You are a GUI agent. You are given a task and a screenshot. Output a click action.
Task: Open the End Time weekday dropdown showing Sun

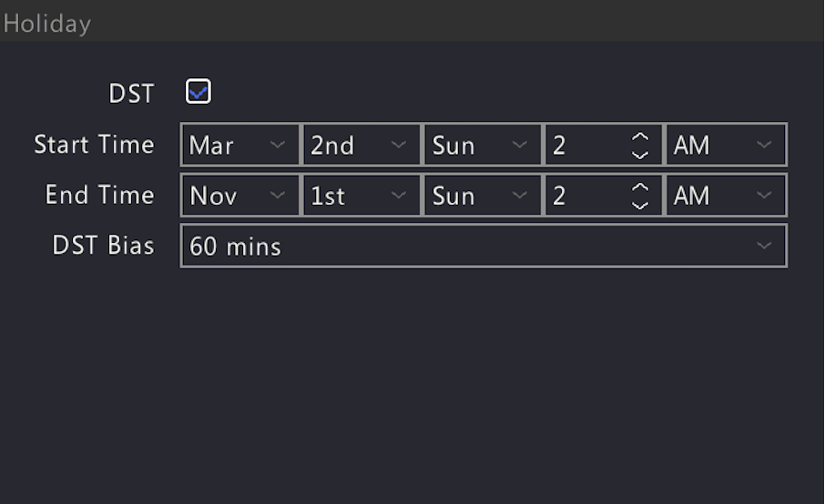pos(483,196)
